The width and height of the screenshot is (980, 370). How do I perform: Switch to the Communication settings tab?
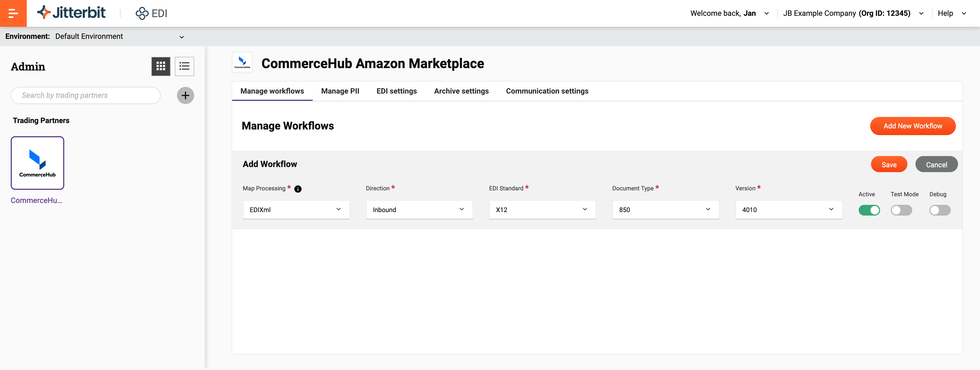click(547, 91)
